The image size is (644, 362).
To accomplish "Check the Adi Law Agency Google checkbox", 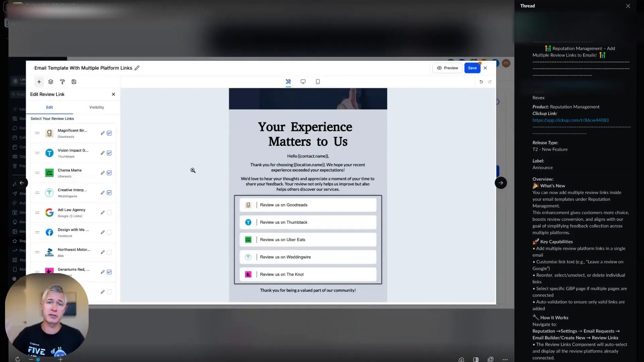I will [109, 213].
